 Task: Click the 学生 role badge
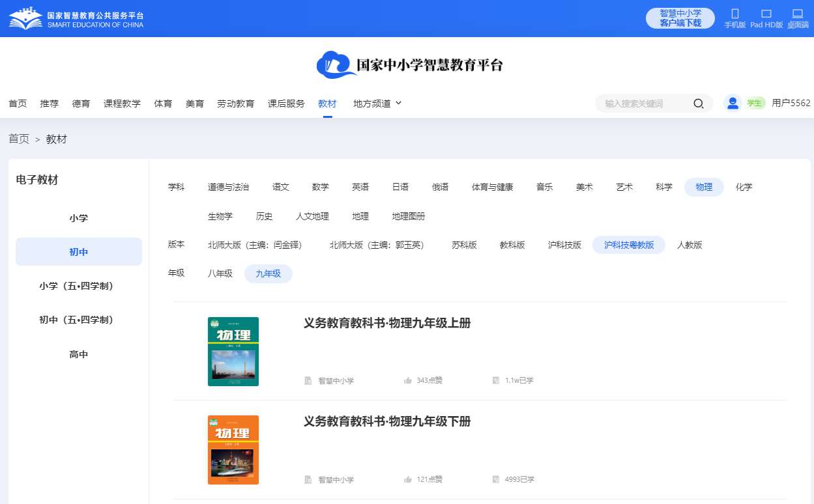(x=755, y=103)
